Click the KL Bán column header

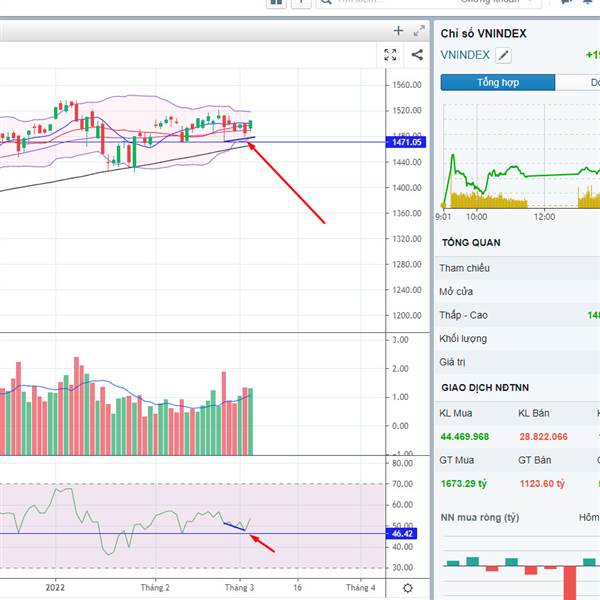coord(533,413)
